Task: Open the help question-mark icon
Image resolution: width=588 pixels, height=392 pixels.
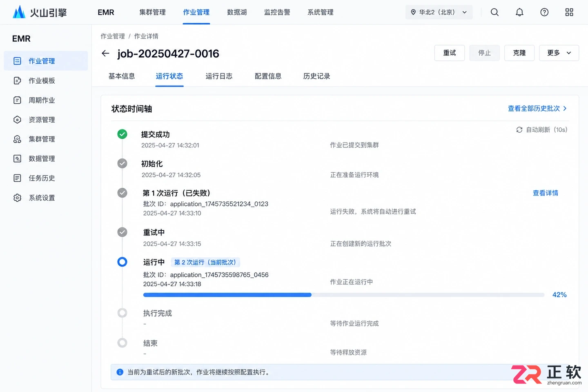Action: (x=544, y=12)
